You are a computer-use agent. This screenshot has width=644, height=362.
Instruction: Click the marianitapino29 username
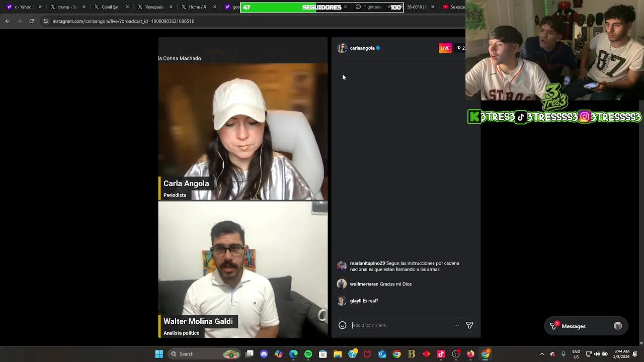click(x=367, y=263)
